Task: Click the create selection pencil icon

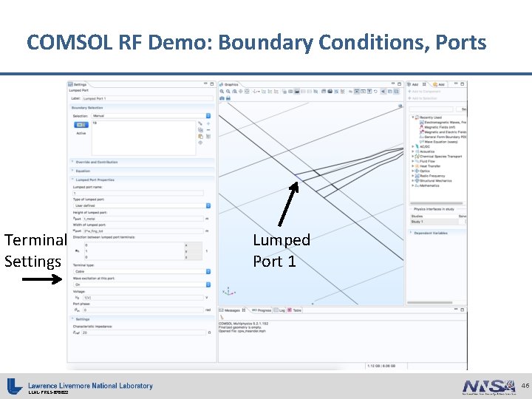Action: [x=200, y=124]
